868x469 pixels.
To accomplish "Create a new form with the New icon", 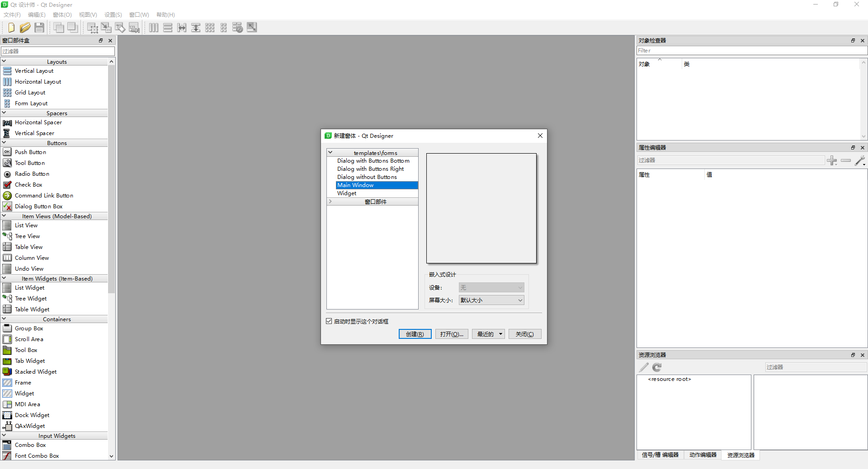I will [11, 28].
